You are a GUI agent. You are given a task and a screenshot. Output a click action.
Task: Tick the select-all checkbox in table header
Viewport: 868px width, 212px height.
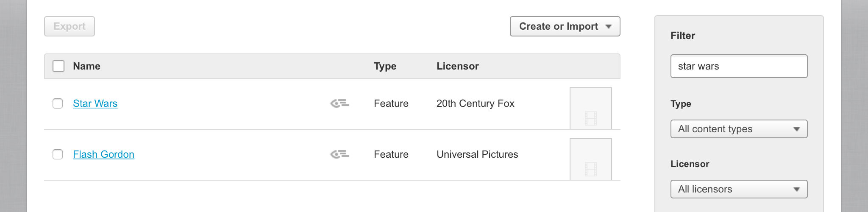(x=58, y=66)
